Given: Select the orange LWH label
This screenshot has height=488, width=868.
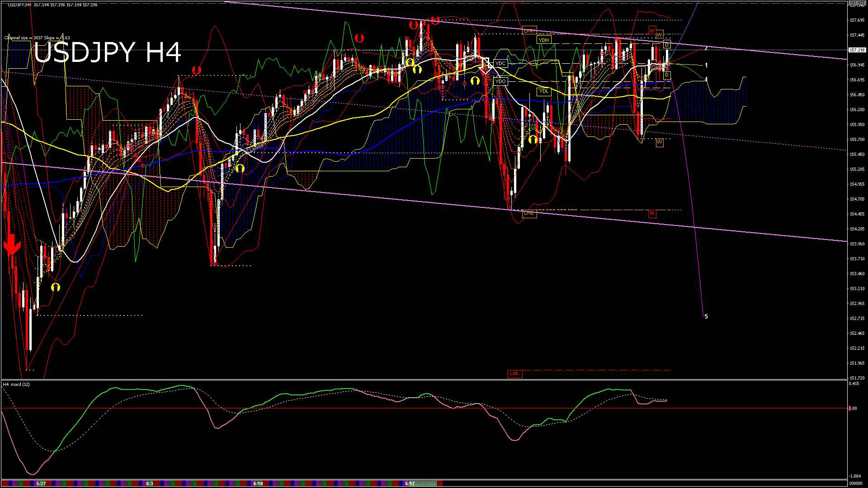Looking at the screenshot, I should point(529,31).
